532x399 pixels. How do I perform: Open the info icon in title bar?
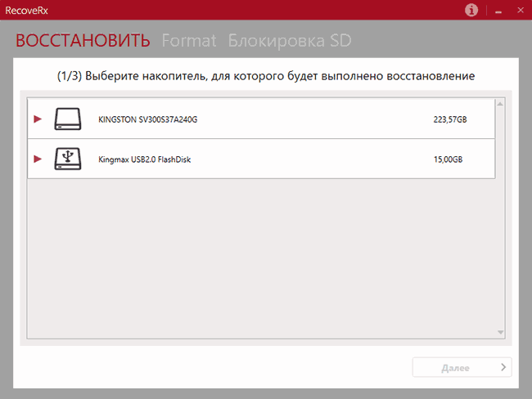coord(471,10)
